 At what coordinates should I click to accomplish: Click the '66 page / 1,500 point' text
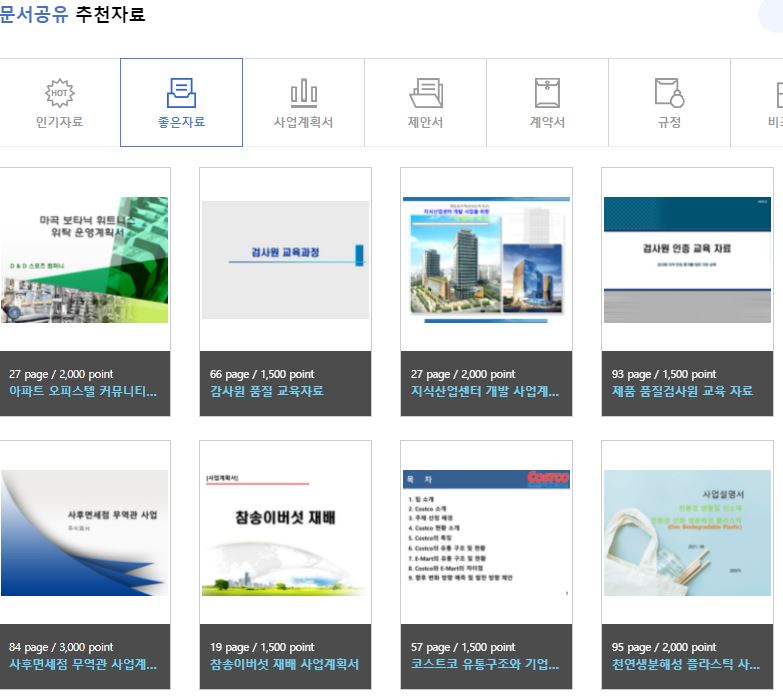tap(262, 374)
